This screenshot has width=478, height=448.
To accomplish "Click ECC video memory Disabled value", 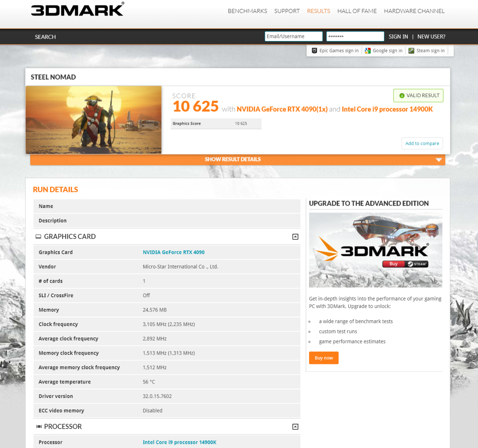I will point(152,411).
